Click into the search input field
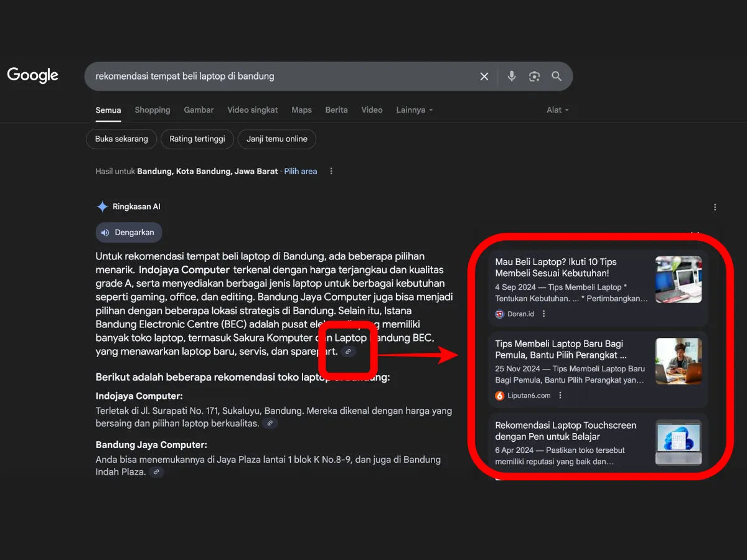Viewport: 747px width, 560px height. 280,77
